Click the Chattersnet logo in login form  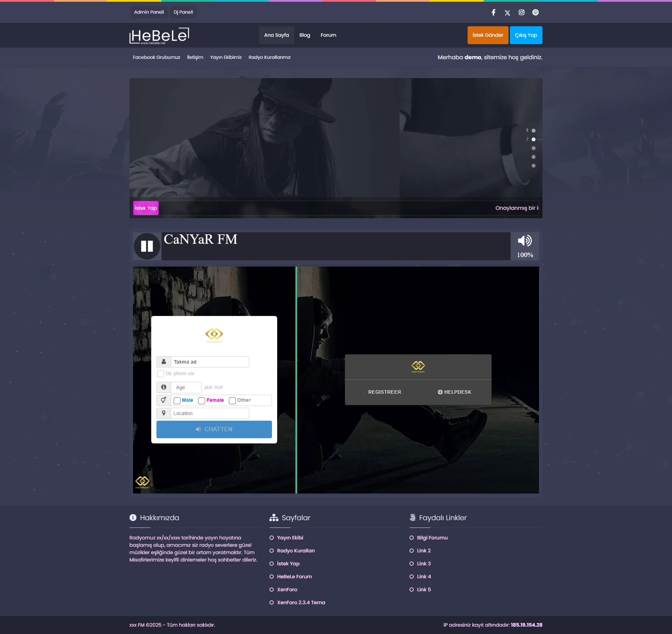pyautogui.click(x=214, y=335)
